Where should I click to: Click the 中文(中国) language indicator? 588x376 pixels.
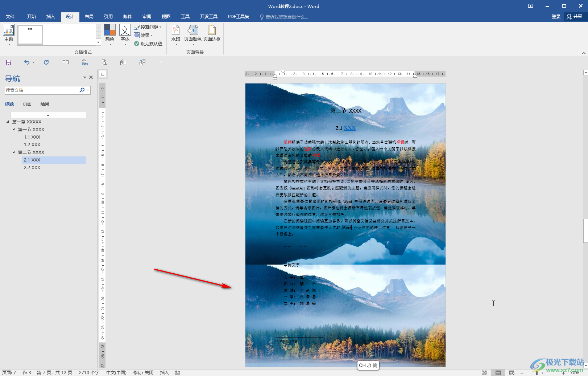pos(116,372)
